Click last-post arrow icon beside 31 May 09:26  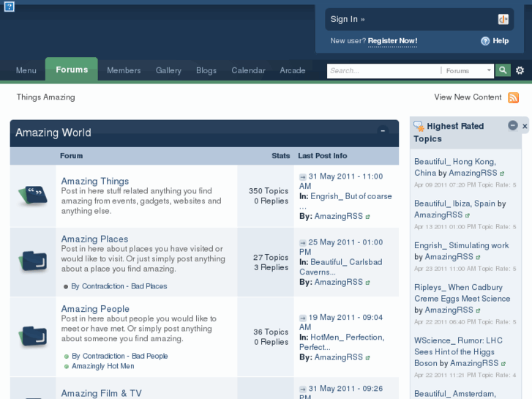pyautogui.click(x=303, y=389)
